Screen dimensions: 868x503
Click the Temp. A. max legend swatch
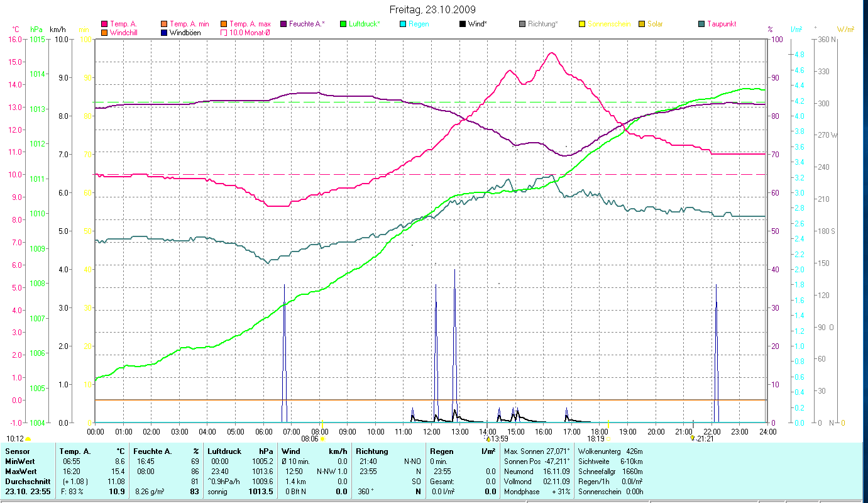click(224, 25)
